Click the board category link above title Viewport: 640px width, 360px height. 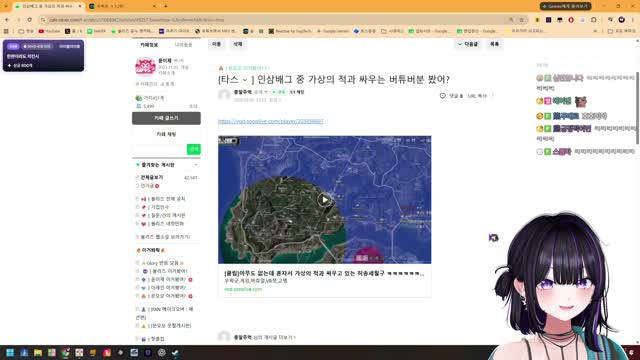click(246, 68)
